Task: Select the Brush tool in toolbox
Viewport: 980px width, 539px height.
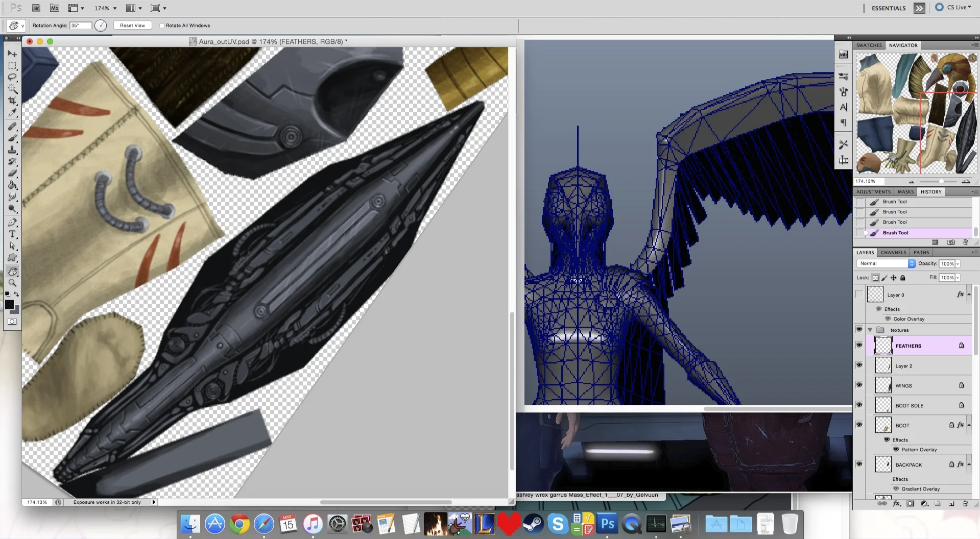Action: (x=12, y=138)
